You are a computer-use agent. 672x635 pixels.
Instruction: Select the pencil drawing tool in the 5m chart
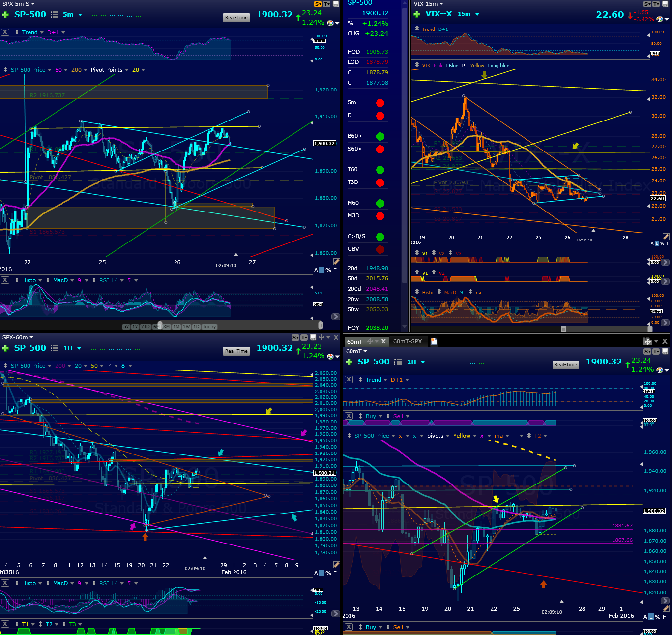point(336,262)
